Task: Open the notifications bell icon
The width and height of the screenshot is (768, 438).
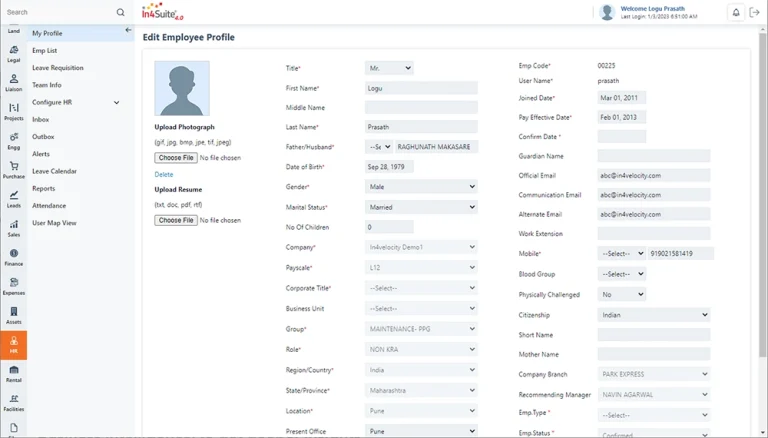Action: [736, 13]
